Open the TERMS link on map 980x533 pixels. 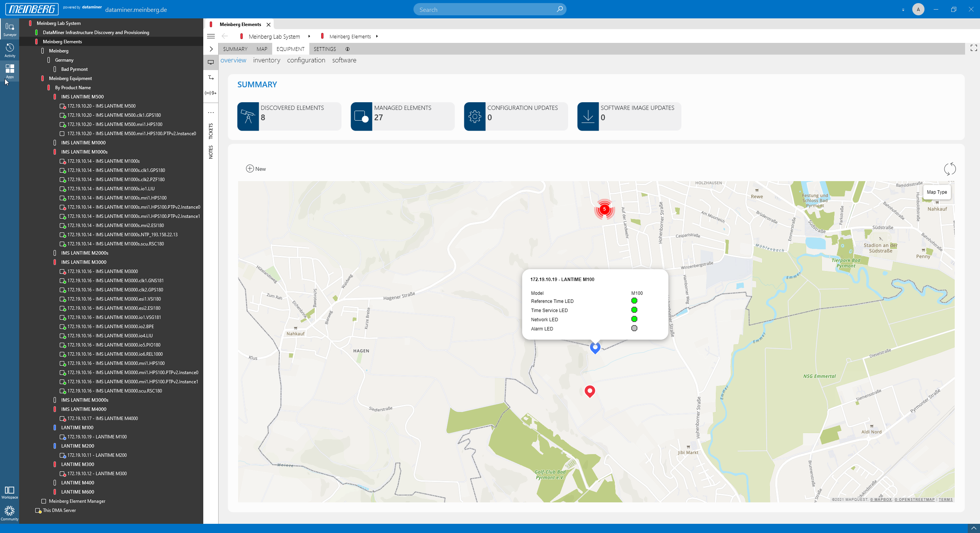pyautogui.click(x=946, y=499)
